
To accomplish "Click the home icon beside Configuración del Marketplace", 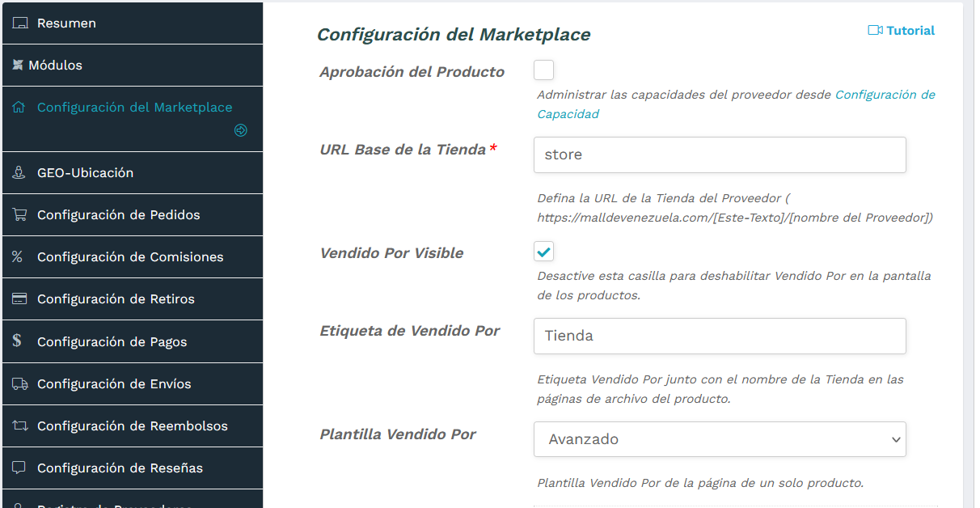I will pos(20,107).
